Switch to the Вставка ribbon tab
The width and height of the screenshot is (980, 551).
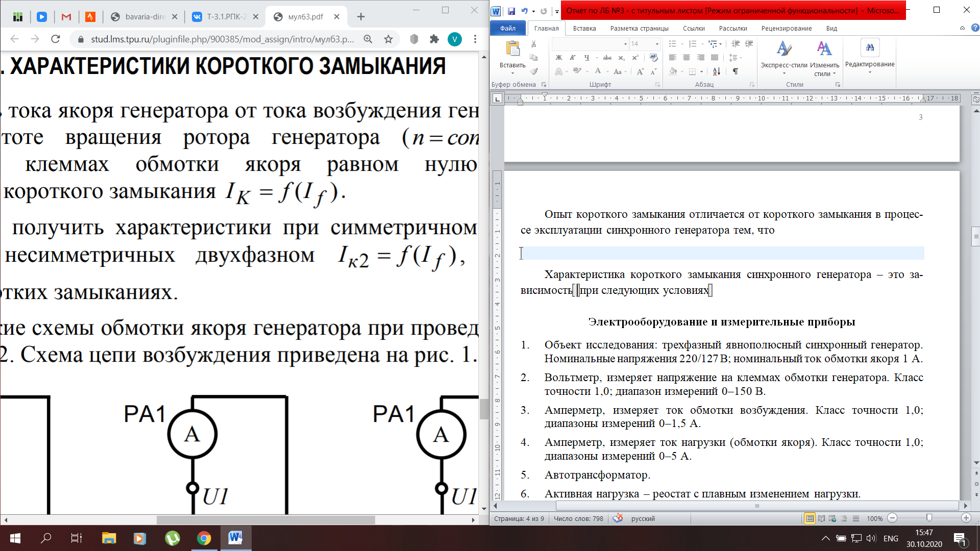[x=584, y=29]
